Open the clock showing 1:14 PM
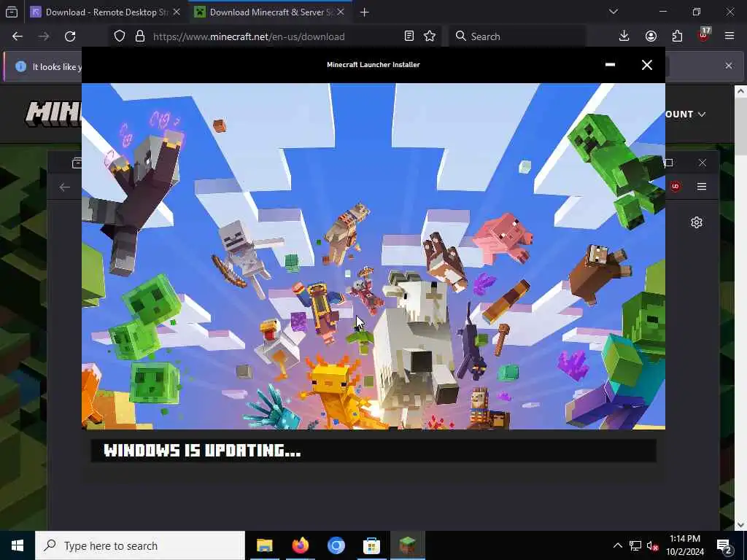The height and width of the screenshot is (560, 747). click(x=684, y=545)
